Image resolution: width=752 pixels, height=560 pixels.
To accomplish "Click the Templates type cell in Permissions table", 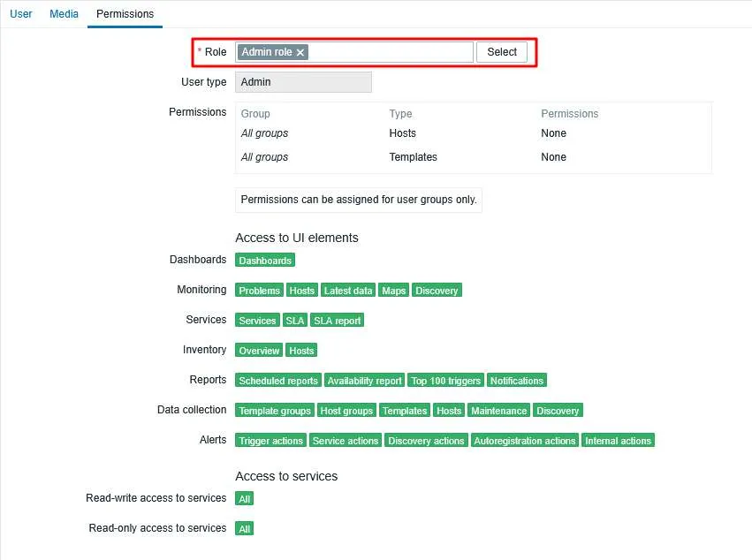I will [x=413, y=157].
